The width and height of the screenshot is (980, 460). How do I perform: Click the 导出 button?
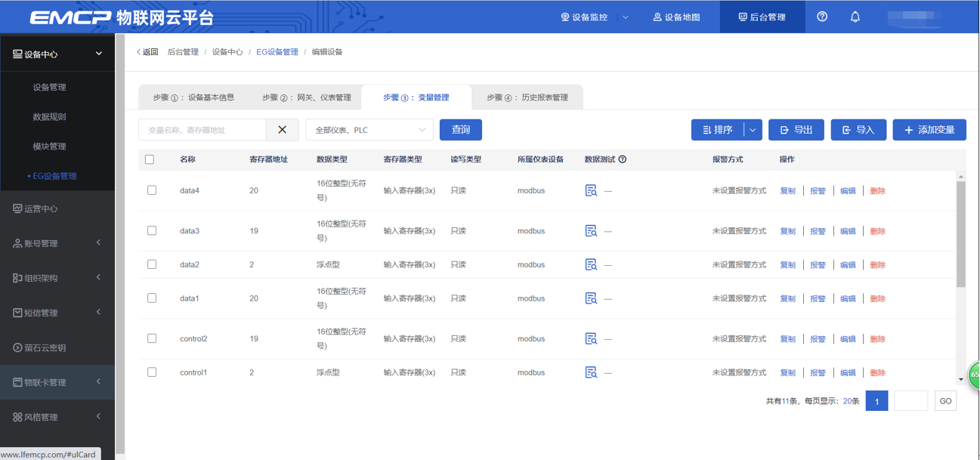point(796,130)
